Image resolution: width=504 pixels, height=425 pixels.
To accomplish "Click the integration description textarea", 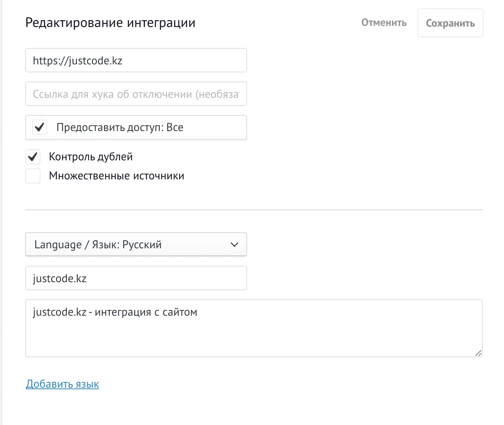I will click(254, 328).
